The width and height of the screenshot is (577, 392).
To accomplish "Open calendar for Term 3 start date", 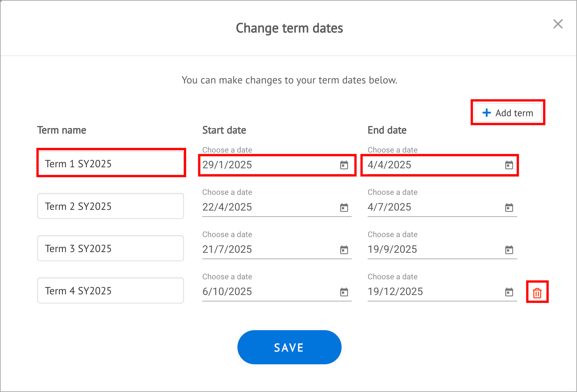I will coord(344,250).
